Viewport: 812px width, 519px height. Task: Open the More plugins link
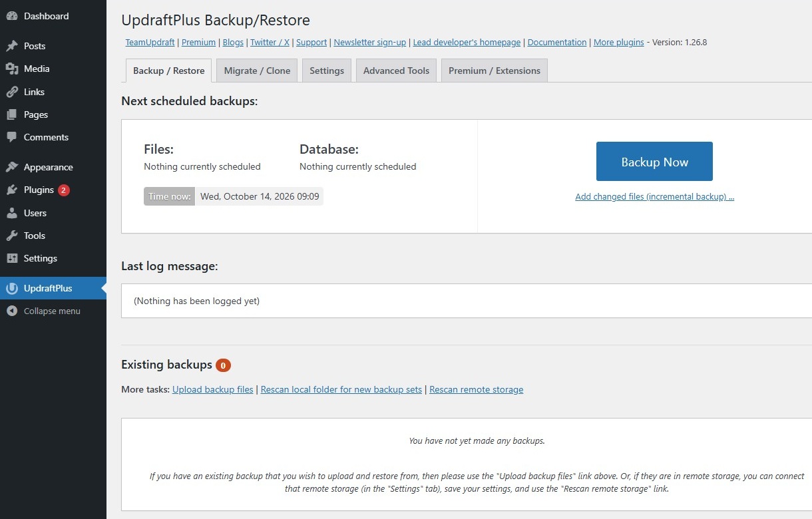pos(618,42)
